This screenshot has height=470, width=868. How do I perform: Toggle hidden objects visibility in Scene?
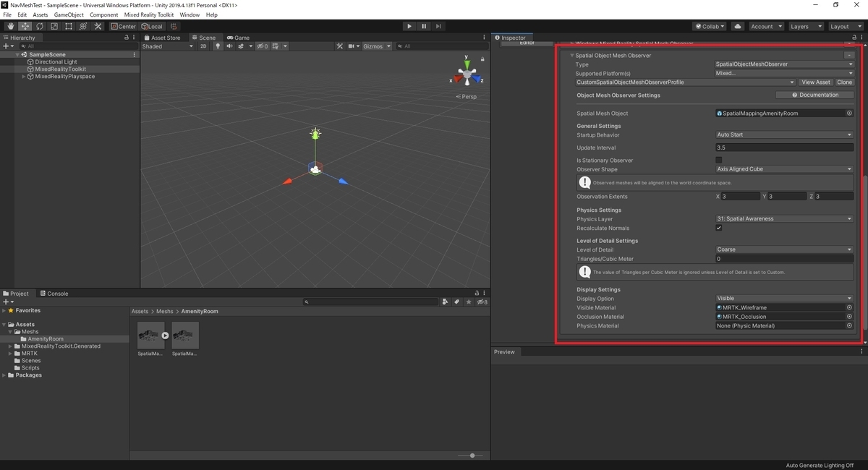click(x=262, y=46)
